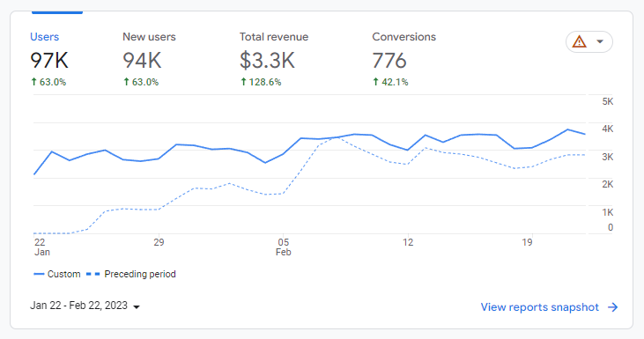Click the 3K y-axis label
644x339 pixels.
(608, 157)
